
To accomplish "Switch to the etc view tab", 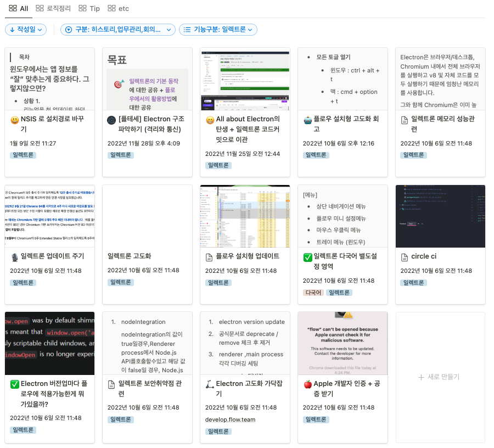I will 118,8.
